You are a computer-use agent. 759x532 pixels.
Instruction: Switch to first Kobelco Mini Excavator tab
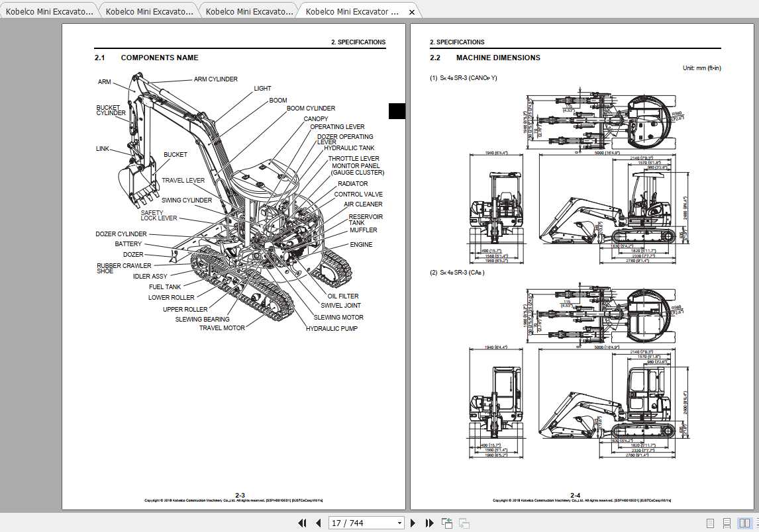click(50, 11)
